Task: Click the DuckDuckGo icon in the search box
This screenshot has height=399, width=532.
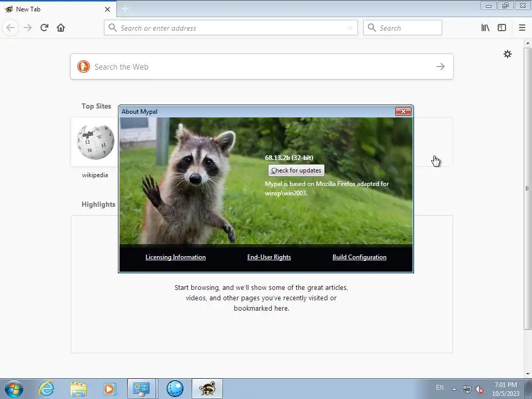Action: coord(84,66)
